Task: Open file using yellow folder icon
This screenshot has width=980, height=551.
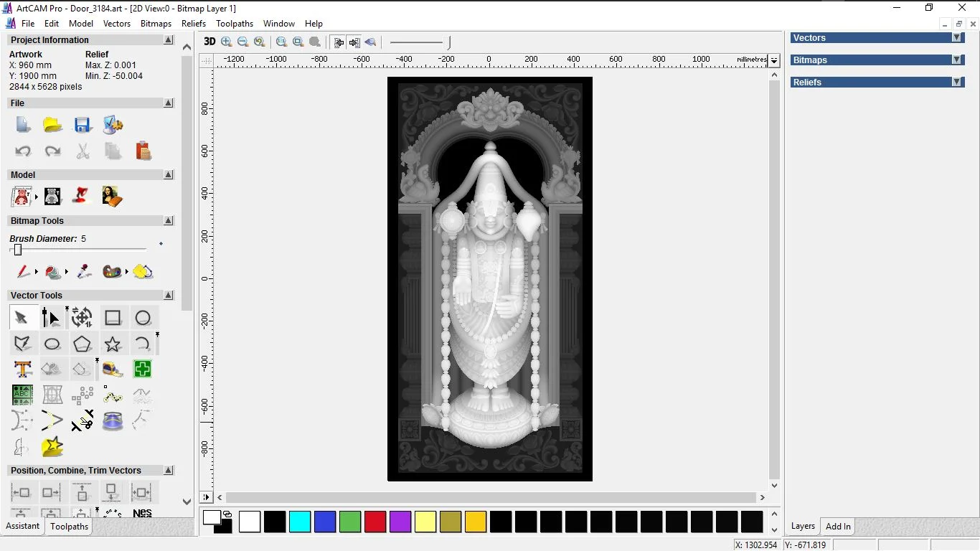Action: pyautogui.click(x=52, y=125)
